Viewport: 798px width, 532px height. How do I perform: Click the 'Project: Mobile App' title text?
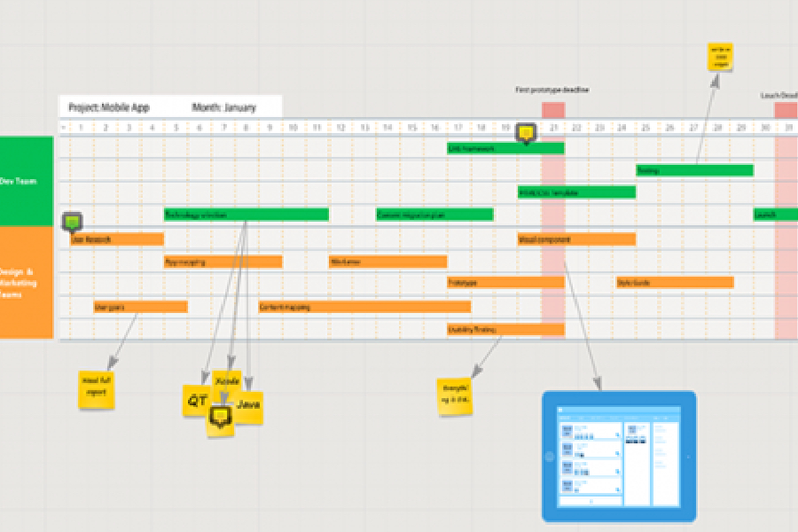(x=109, y=107)
